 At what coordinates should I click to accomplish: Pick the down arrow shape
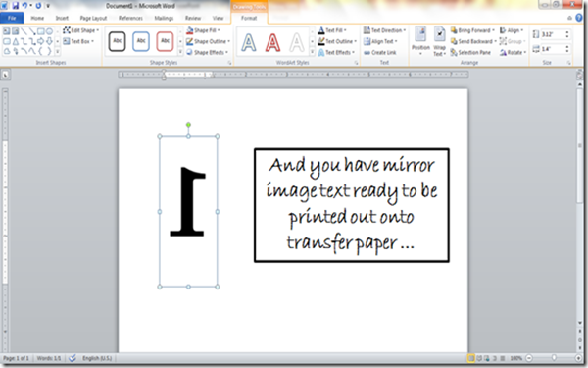pos(49,41)
